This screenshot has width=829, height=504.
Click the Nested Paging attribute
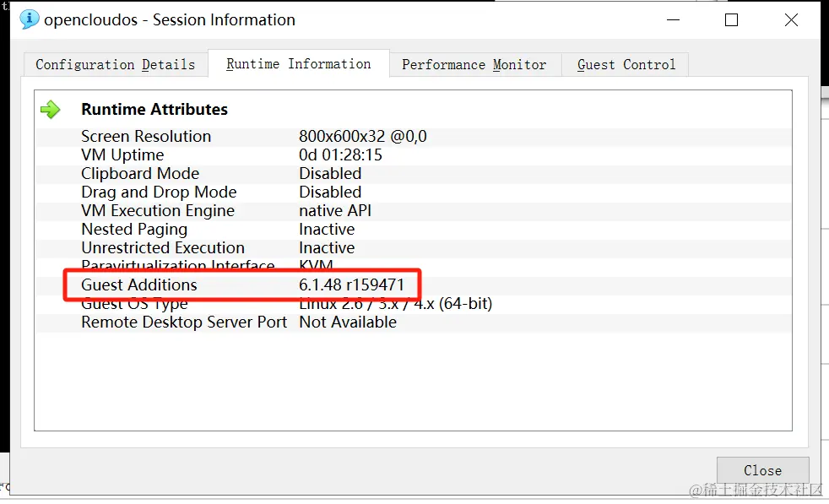pos(134,230)
